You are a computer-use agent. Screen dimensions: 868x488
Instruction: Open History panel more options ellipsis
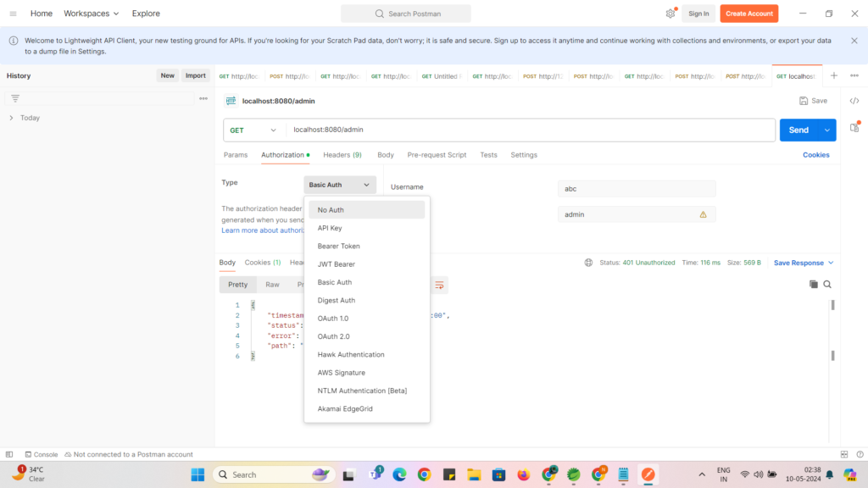(203, 98)
